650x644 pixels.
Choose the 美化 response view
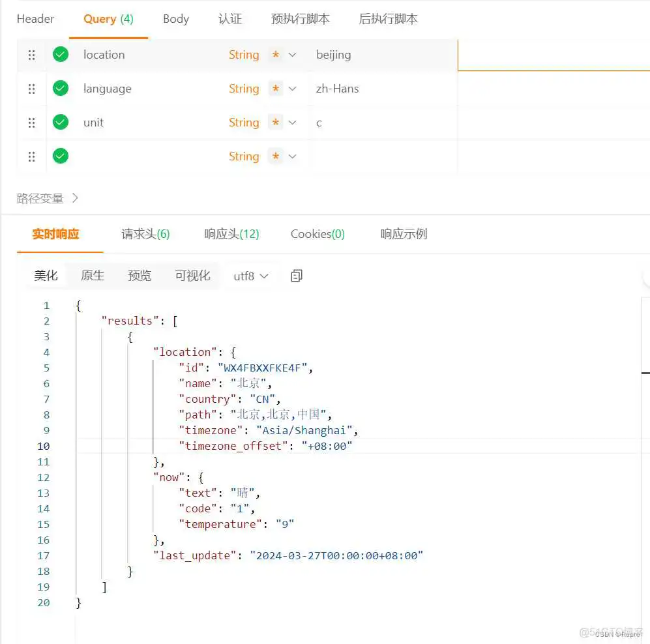(x=46, y=276)
